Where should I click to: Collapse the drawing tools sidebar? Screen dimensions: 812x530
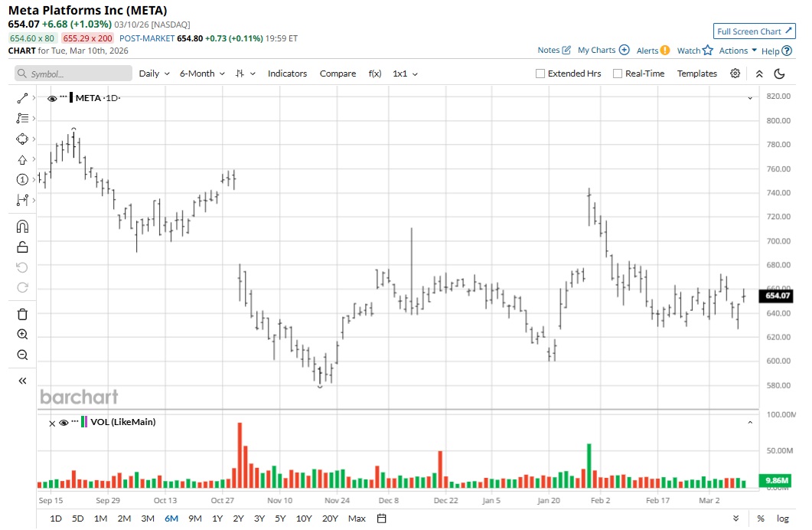pyautogui.click(x=22, y=381)
